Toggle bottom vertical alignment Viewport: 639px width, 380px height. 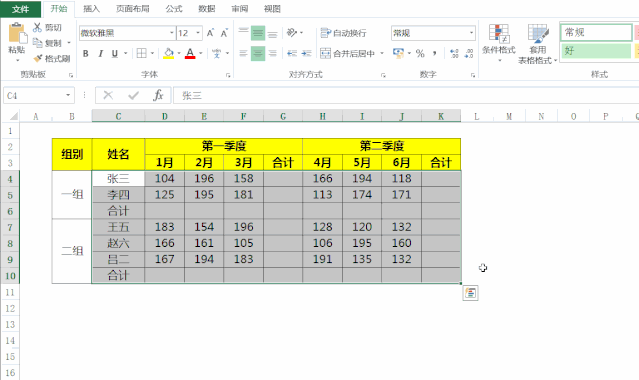click(272, 33)
